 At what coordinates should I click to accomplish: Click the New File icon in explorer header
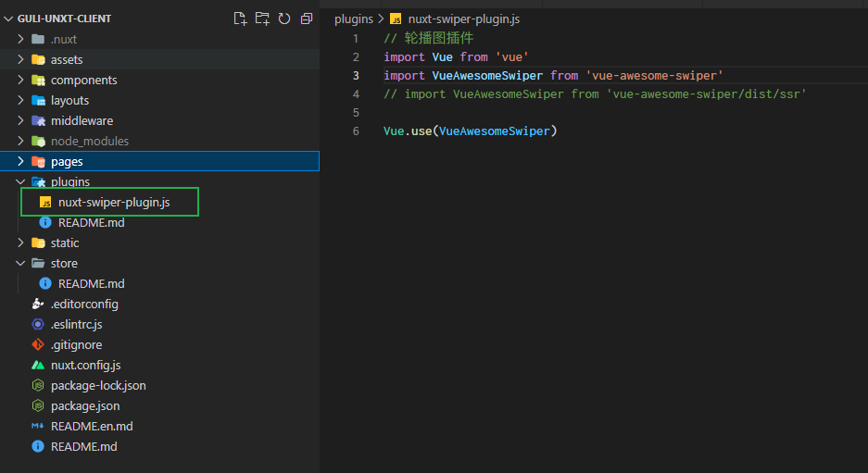(x=241, y=19)
